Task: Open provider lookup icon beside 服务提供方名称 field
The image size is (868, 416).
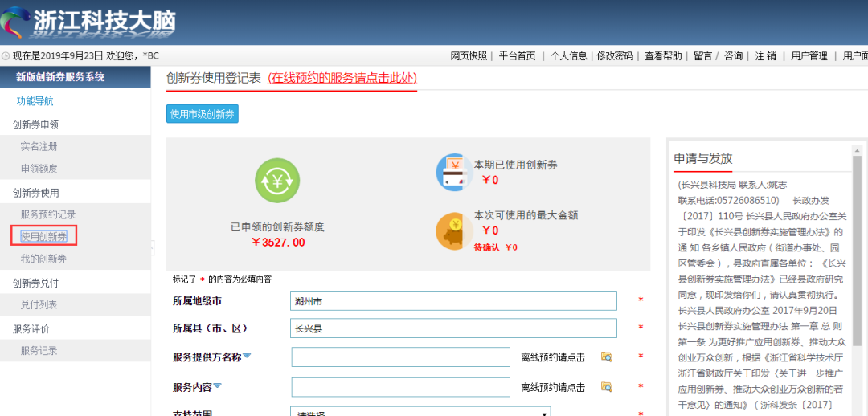Action: [606, 357]
